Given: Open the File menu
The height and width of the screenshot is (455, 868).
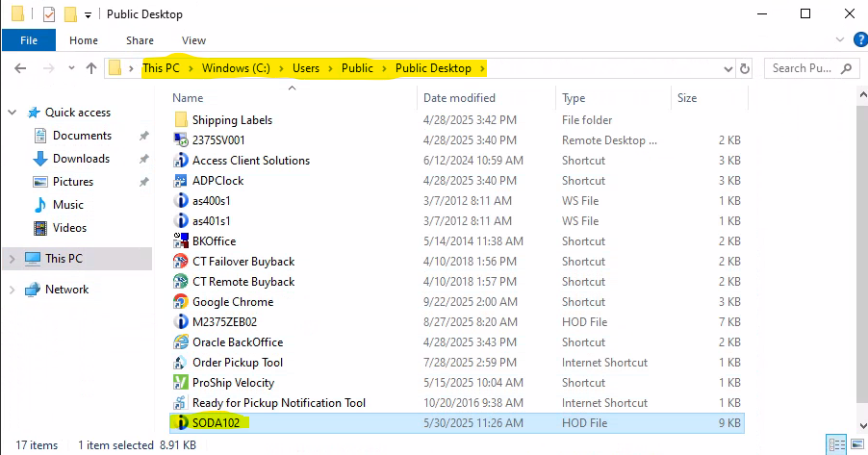Looking at the screenshot, I should point(28,40).
